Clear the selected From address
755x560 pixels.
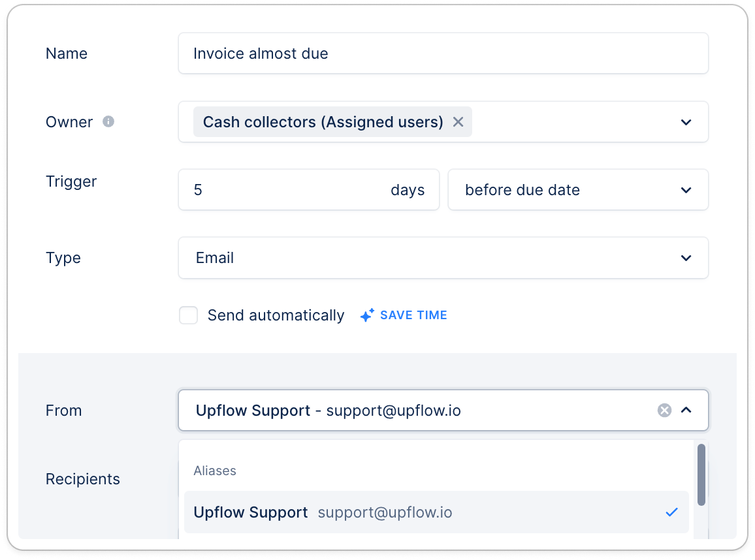click(x=664, y=411)
